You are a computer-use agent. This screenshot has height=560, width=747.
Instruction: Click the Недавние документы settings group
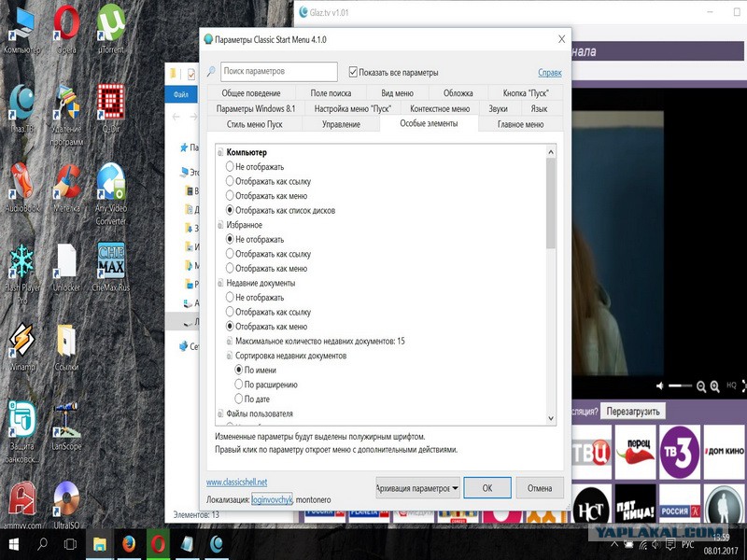(261, 283)
